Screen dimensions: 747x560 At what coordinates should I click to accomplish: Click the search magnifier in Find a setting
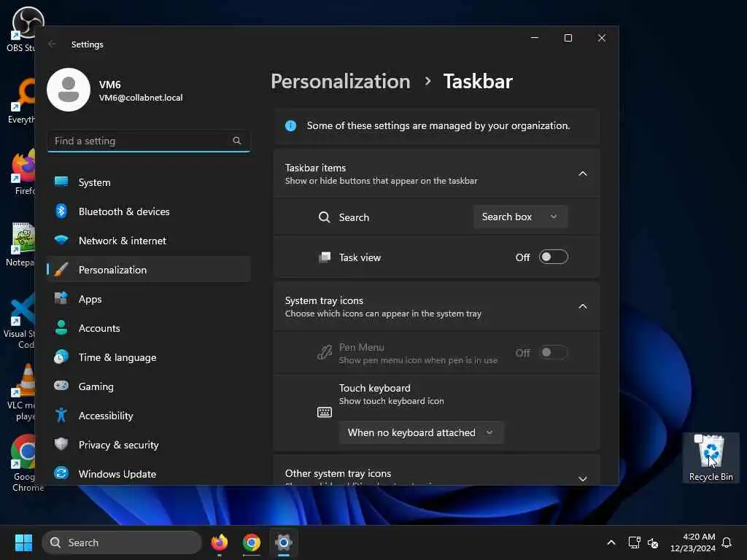pyautogui.click(x=237, y=141)
